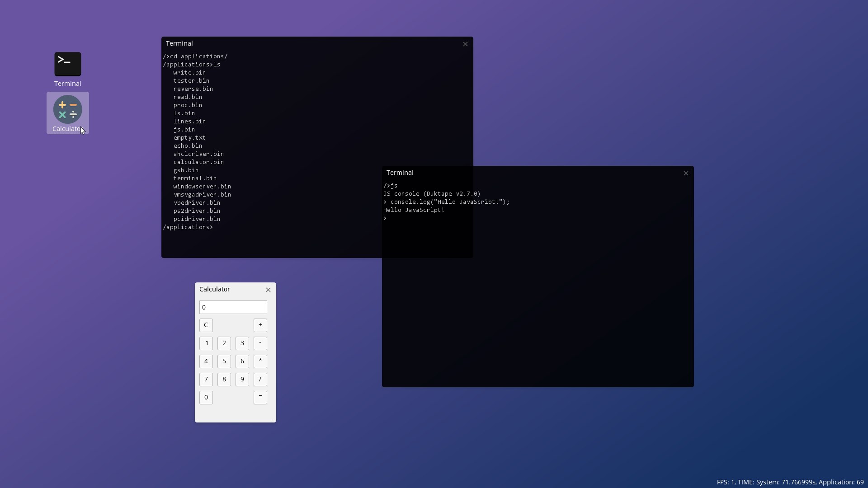The height and width of the screenshot is (488, 868).
Task: Click the JS console Terminal title bar
Action: click(538, 173)
